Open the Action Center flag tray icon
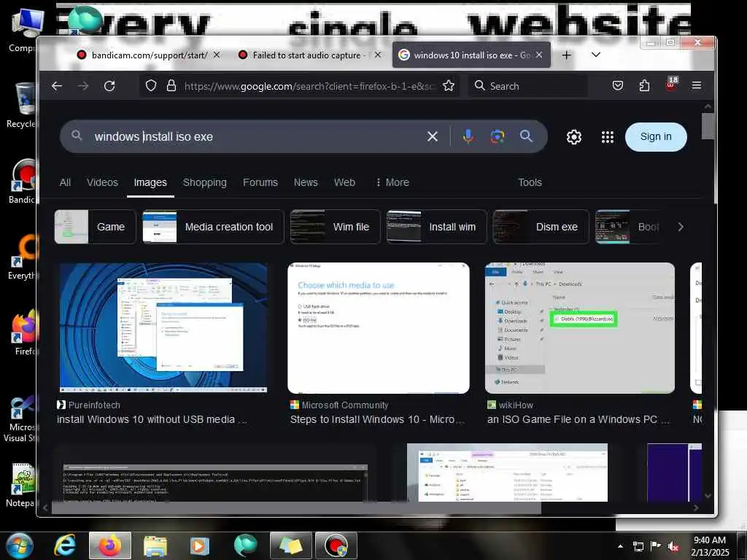 [x=656, y=546]
